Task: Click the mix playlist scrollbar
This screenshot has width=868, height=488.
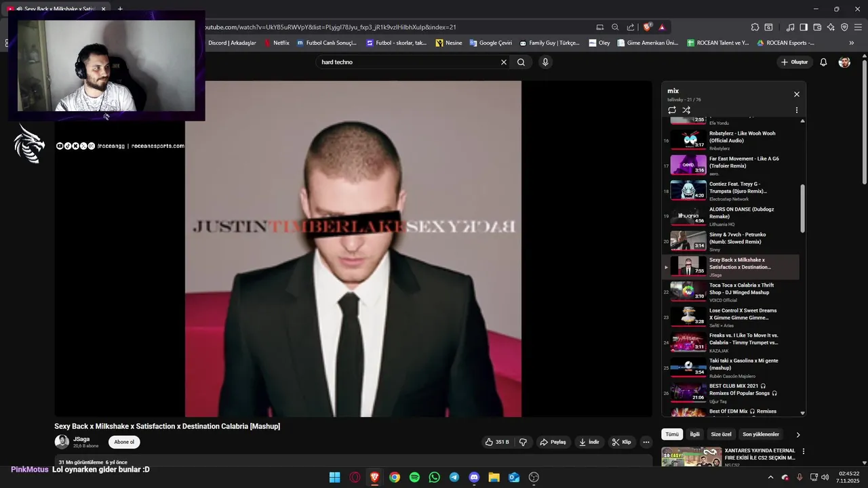Action: click(802, 209)
